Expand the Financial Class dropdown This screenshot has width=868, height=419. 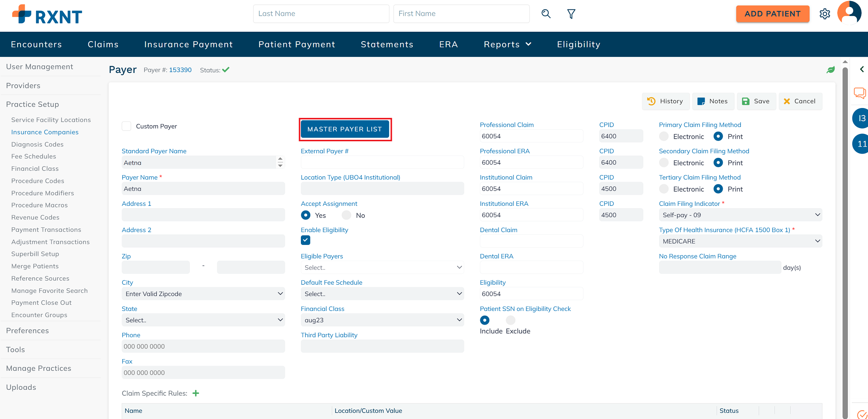(x=382, y=320)
